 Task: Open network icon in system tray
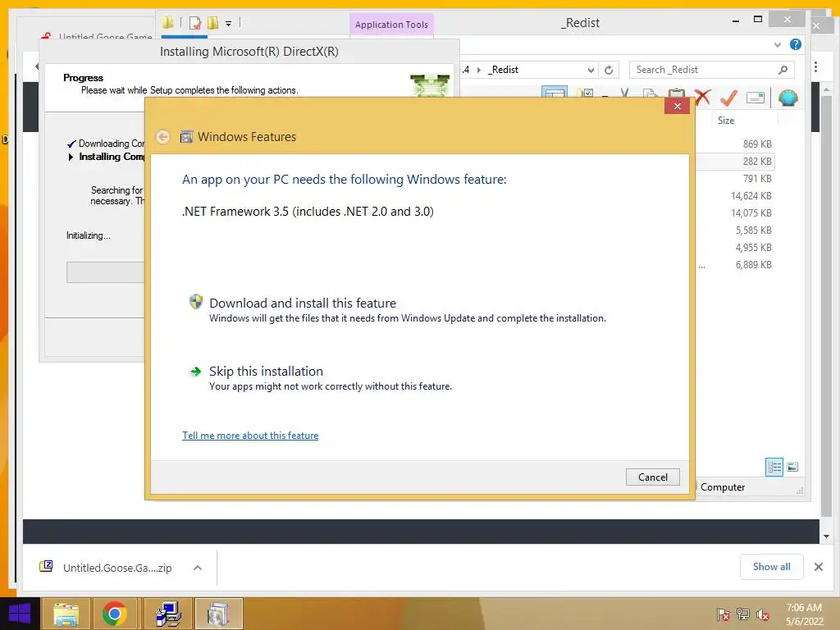point(742,614)
